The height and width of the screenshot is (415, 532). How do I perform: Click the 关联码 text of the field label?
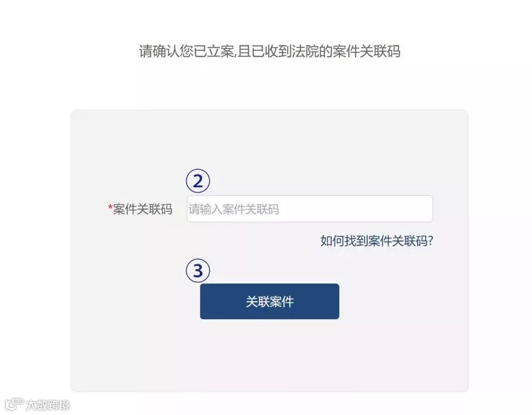coord(154,209)
